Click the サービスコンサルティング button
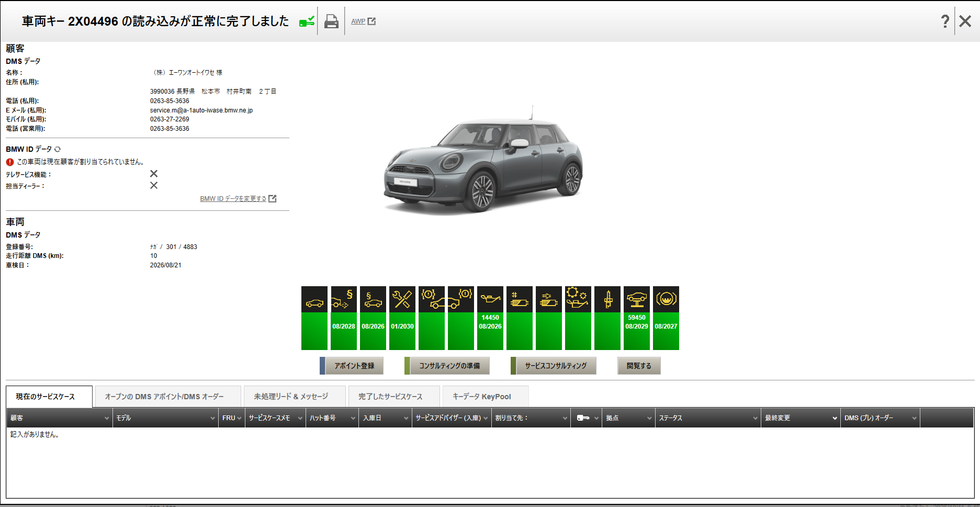The image size is (980, 507). pos(555,366)
